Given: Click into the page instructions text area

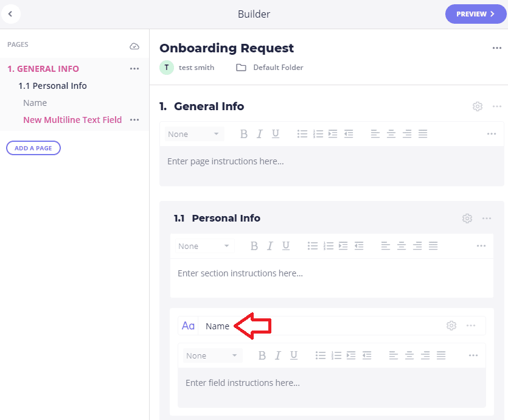Looking at the screenshot, I should coord(332,166).
